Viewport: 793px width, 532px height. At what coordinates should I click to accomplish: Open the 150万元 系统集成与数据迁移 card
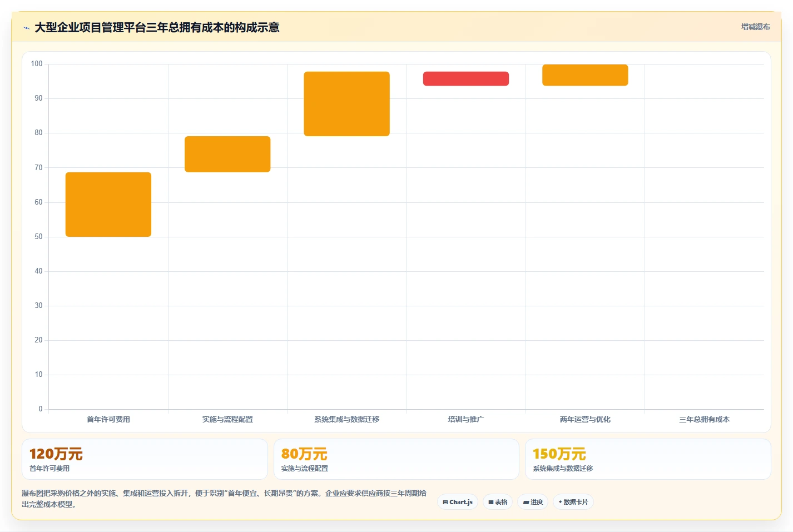click(x=648, y=459)
